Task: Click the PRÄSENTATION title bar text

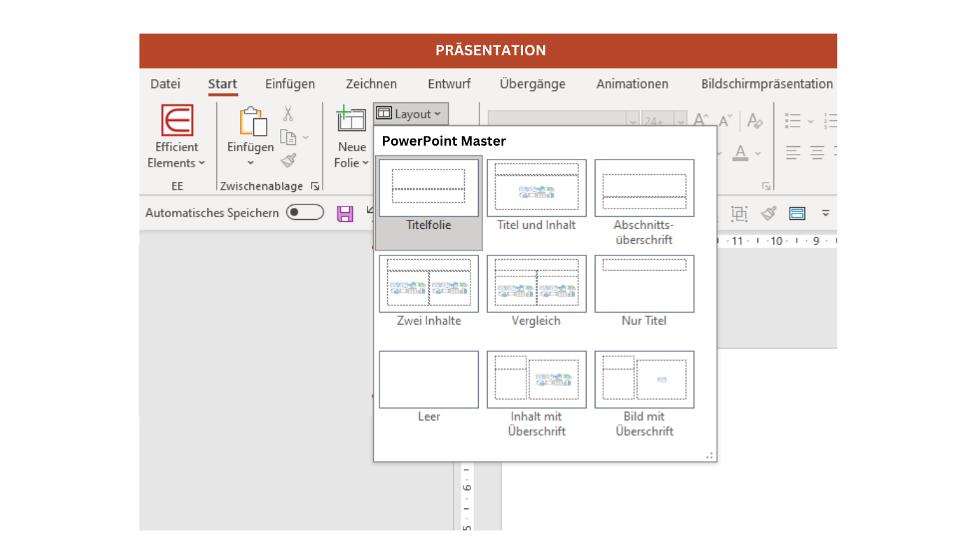Action: coord(491,50)
